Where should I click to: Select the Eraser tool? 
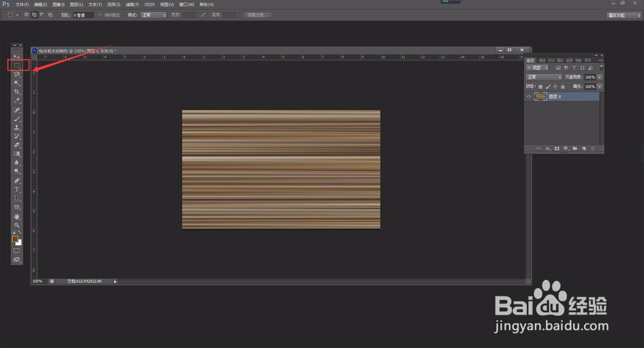(x=17, y=145)
